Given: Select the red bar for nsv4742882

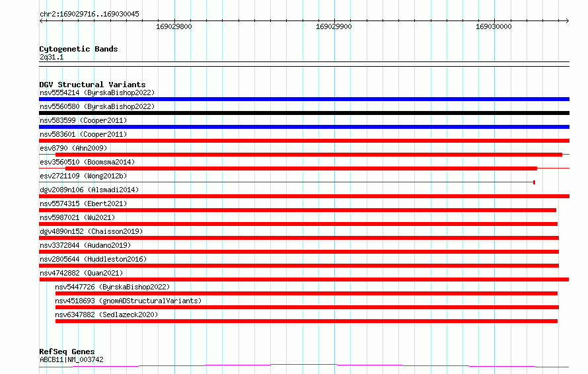Looking at the screenshot, I should pyautogui.click(x=304, y=280).
